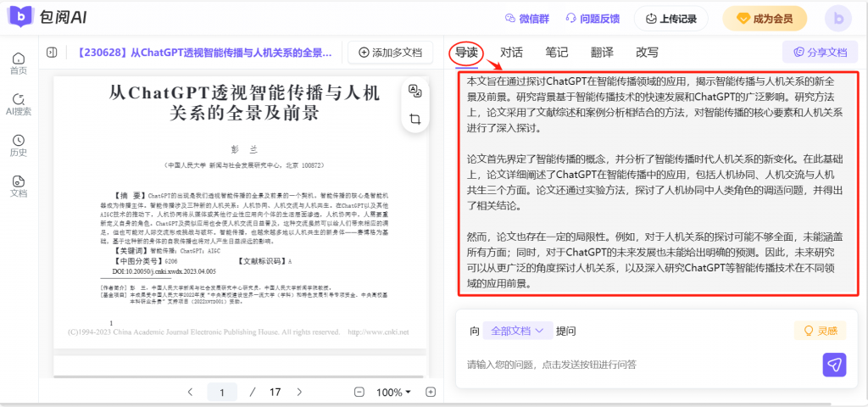Open the 100% zoom dropdown
868x407 pixels.
tap(393, 392)
